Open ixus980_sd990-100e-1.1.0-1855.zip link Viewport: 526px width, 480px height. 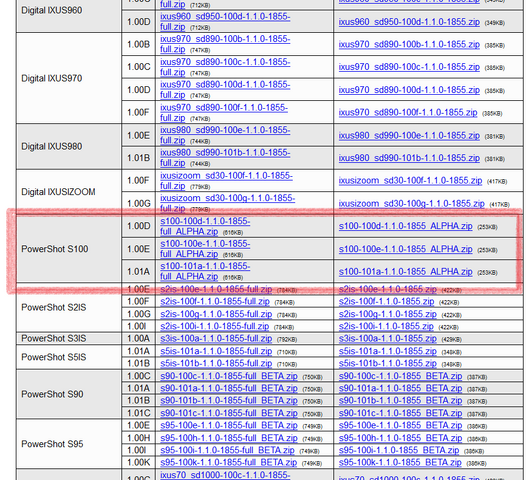409,136
